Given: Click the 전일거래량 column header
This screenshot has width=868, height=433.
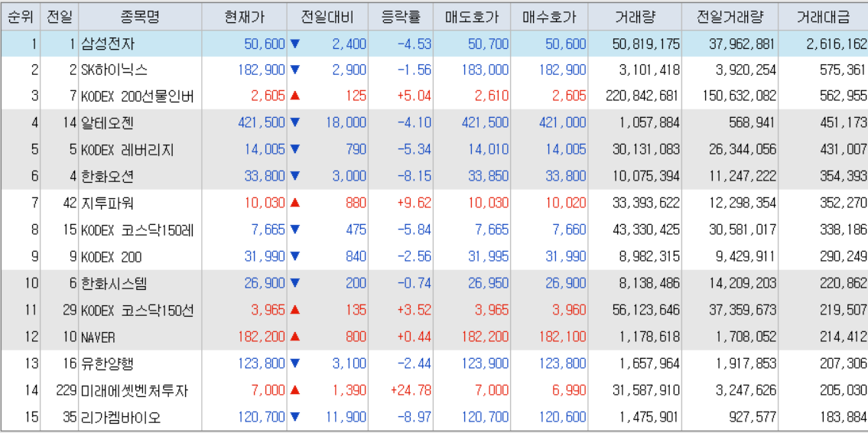Looking at the screenshot, I should 730,17.
